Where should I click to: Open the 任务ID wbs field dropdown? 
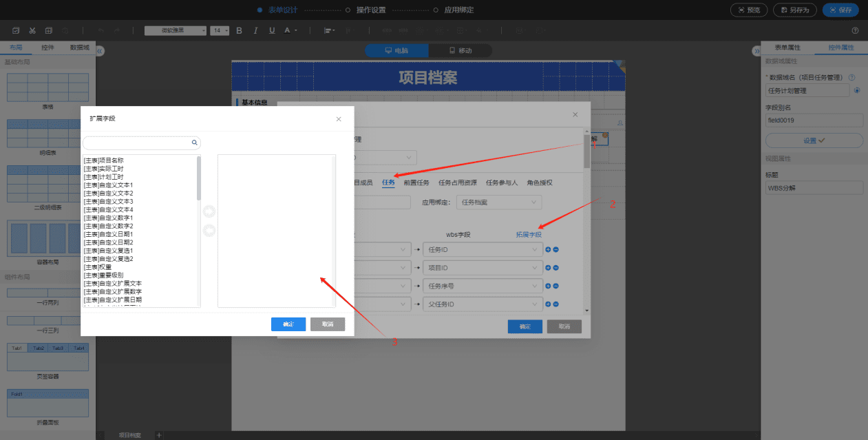483,249
